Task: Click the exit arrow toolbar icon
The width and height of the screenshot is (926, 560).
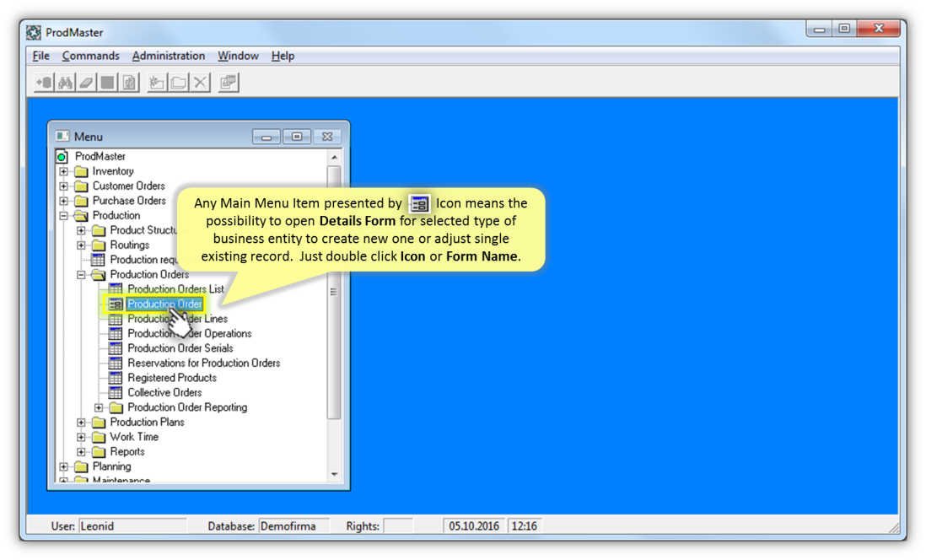Action: click(x=44, y=83)
